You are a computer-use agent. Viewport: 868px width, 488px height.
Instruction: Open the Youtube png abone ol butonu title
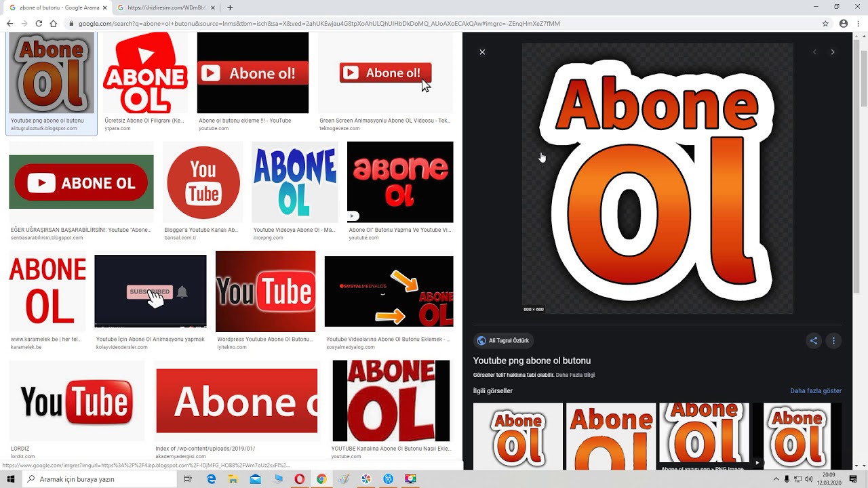(x=532, y=361)
